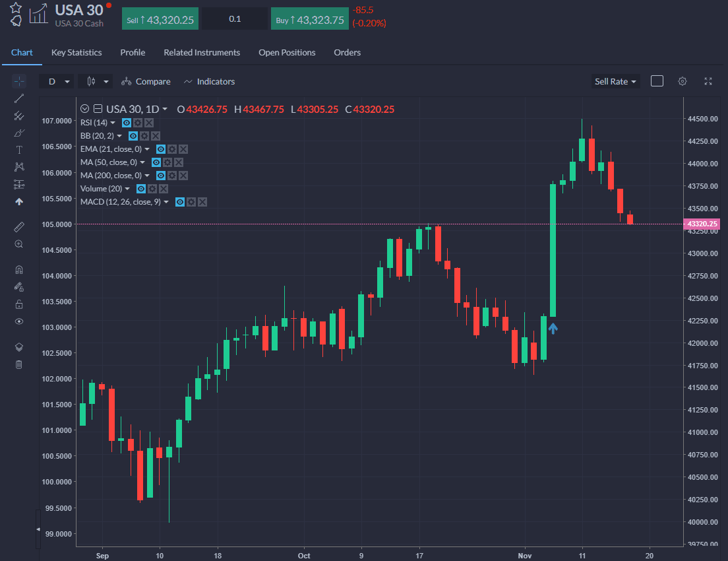Toggle the Volume (20) indicator visibility
Viewport: 728px width, 561px height.
click(140, 188)
